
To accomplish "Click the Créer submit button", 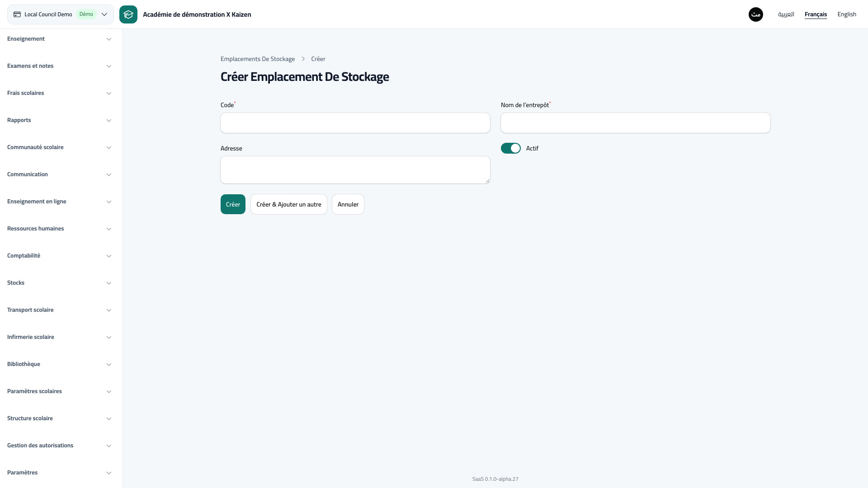I will 233,204.
